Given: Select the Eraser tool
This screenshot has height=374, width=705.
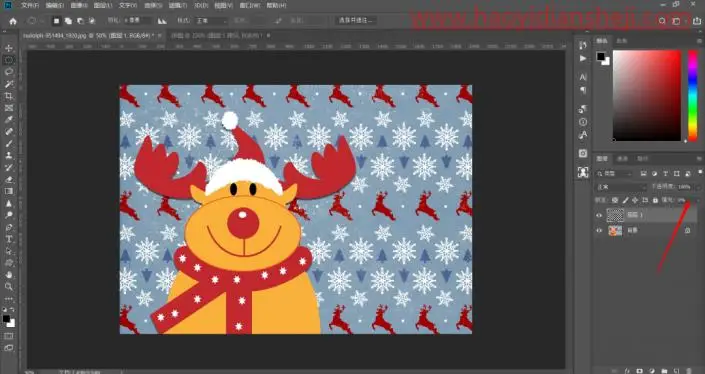Looking at the screenshot, I should 9,179.
